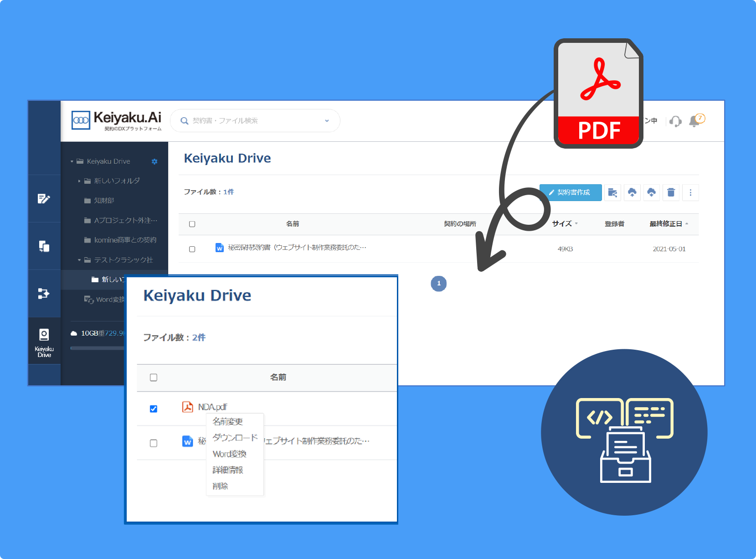Viewport: 756px width, 559px height.
Task: Click the 契約書作成 button
Action: (571, 192)
